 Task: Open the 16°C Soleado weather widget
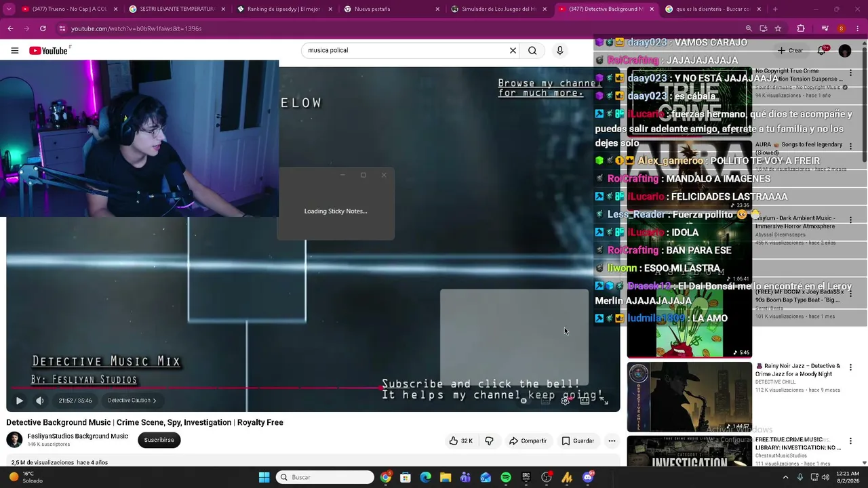click(x=27, y=477)
